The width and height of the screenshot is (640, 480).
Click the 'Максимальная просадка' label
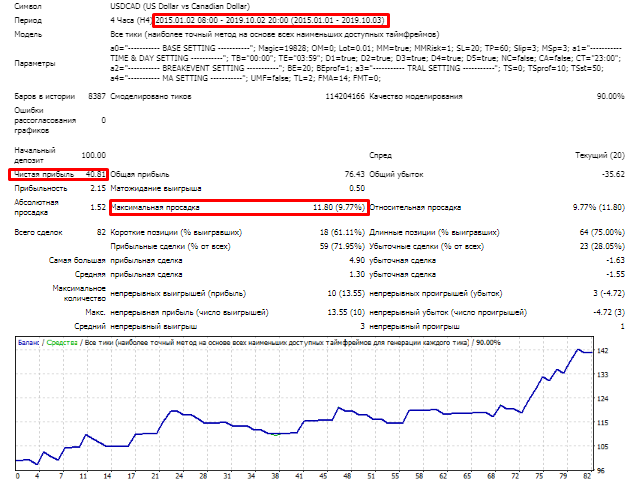point(156,208)
